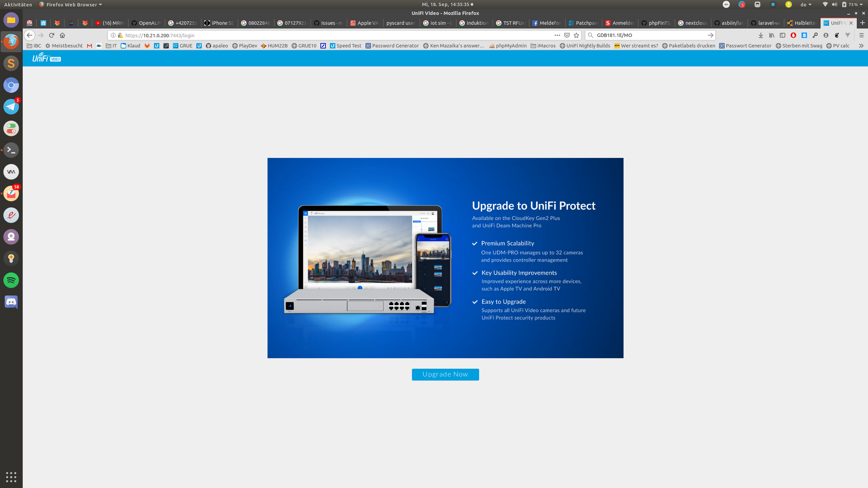Open the Firefox hamburger menu

point(861,35)
